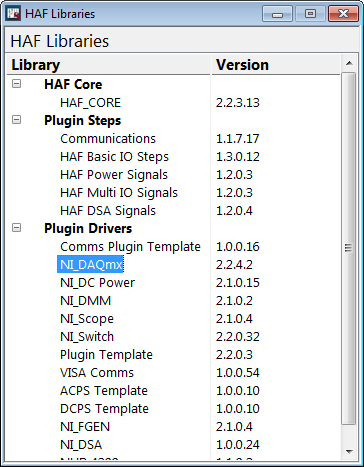This screenshot has width=364, height=467.
Task: Click the scrollbar down arrow
Action: point(349,452)
